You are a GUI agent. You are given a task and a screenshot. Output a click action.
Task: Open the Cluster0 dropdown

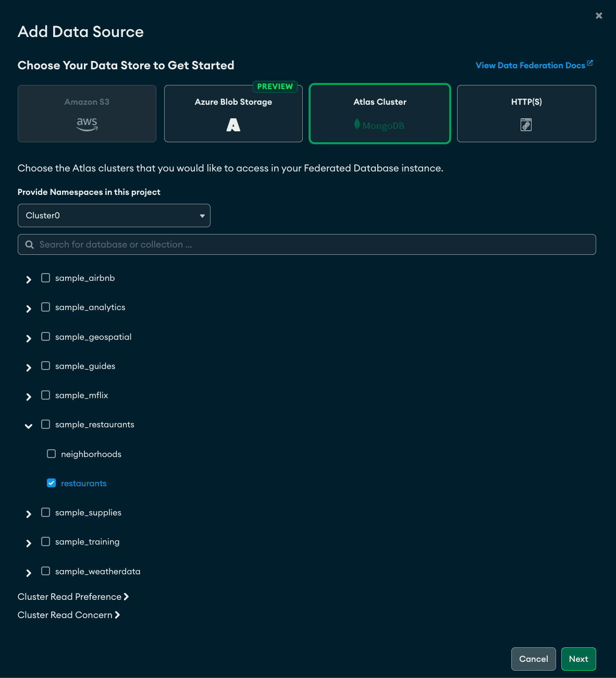point(114,215)
